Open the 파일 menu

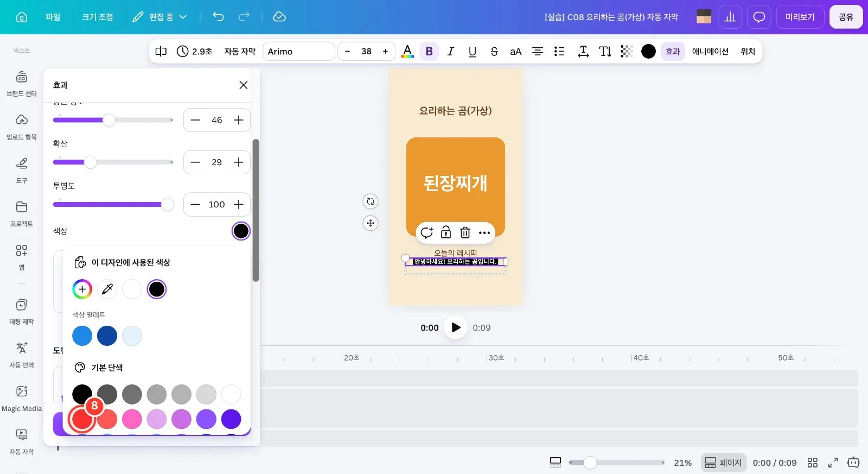[x=53, y=17]
